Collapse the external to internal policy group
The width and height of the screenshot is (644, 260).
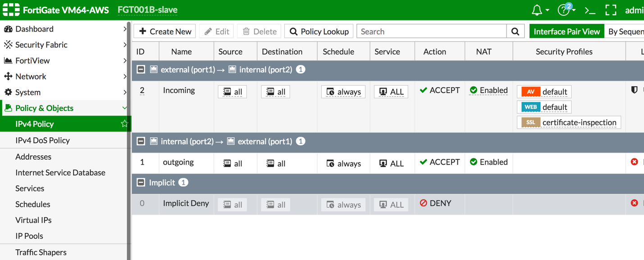[141, 70]
